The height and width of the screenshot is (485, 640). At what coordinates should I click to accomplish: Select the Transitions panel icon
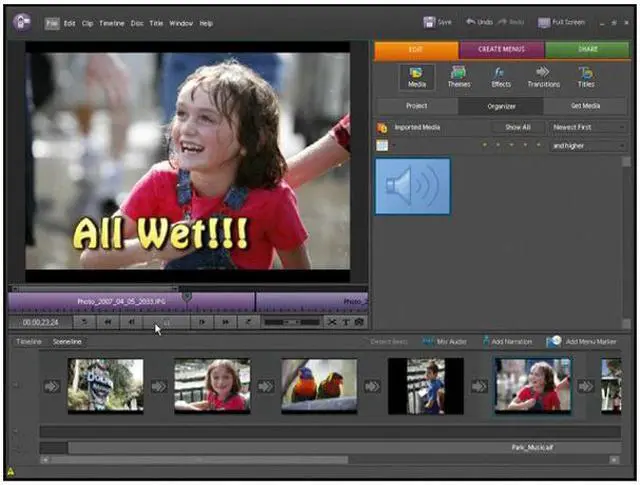(543, 77)
